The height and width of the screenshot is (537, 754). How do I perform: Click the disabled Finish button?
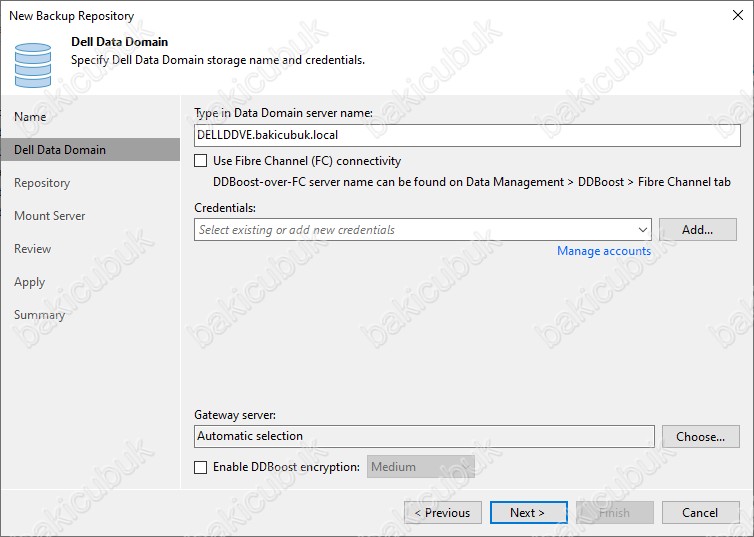[x=615, y=513]
